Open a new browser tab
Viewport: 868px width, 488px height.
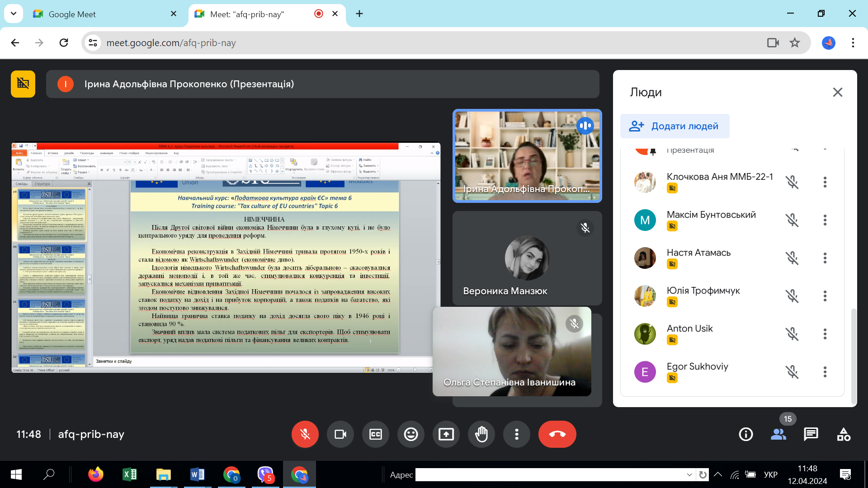359,14
